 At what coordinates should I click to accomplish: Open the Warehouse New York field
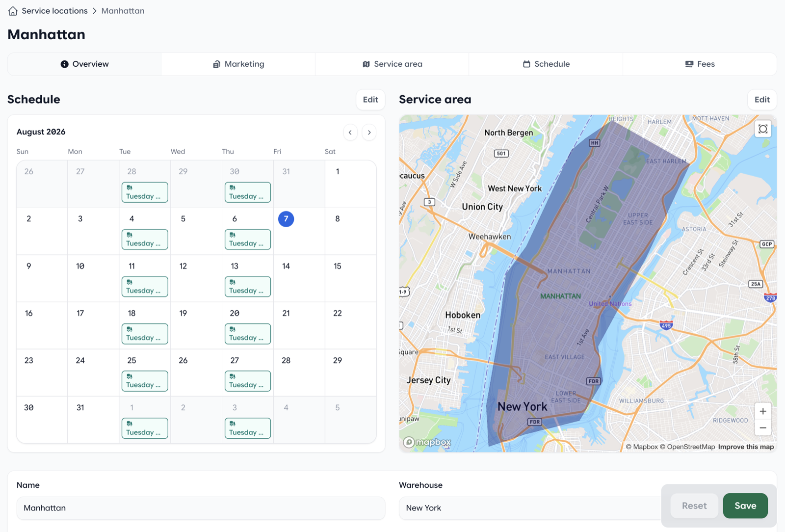point(530,508)
